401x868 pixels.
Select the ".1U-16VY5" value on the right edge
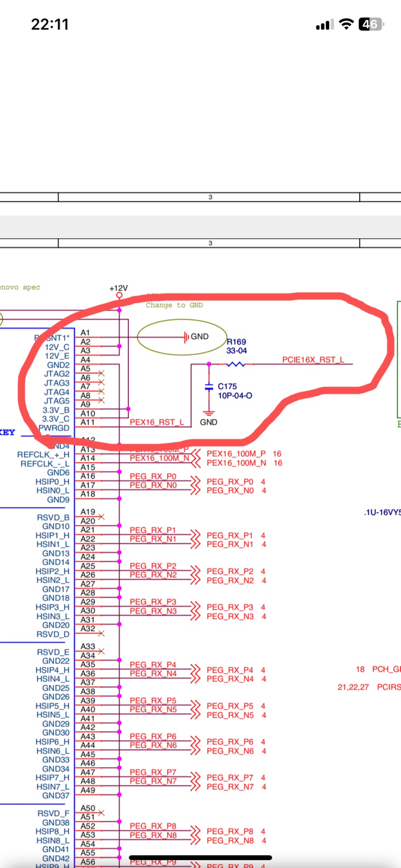click(383, 512)
